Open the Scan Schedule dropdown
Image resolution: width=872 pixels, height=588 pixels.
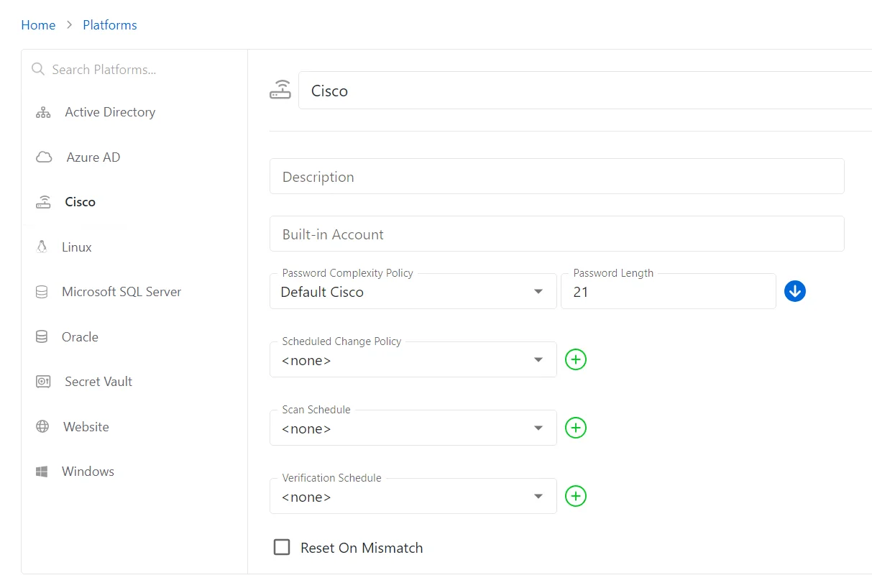point(413,428)
